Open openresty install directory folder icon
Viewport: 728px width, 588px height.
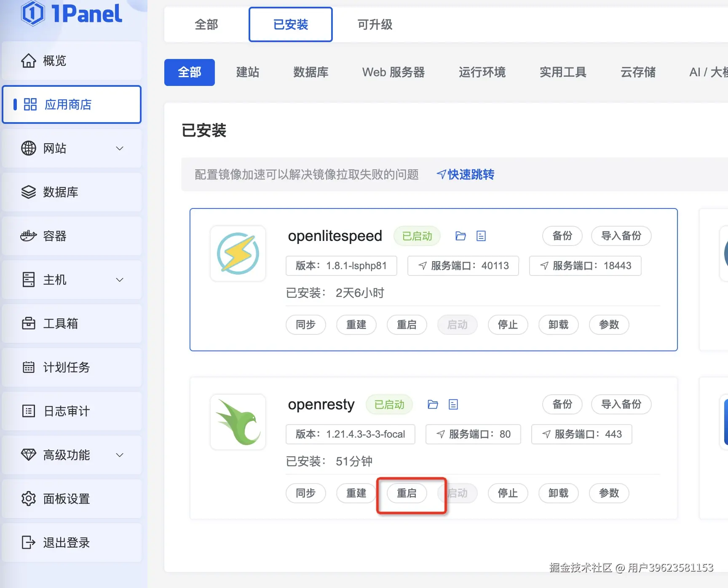pyautogui.click(x=433, y=404)
